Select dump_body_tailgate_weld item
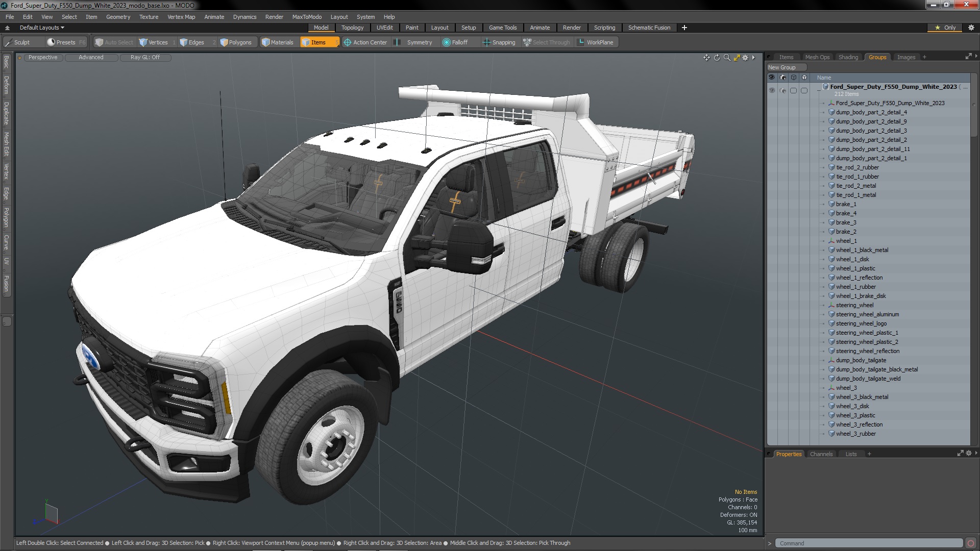The width and height of the screenshot is (980, 551). click(868, 379)
